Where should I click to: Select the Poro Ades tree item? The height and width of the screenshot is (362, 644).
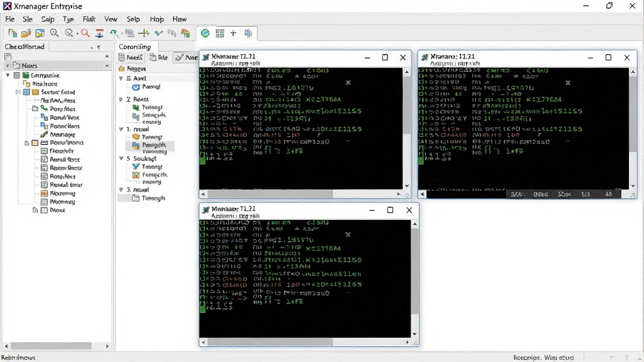[63, 109]
